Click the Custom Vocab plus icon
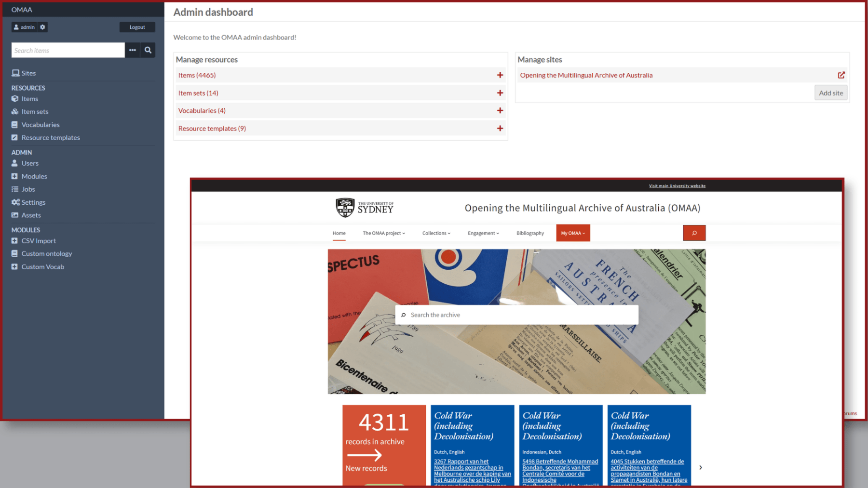The width and height of the screenshot is (868, 488). [14, 267]
